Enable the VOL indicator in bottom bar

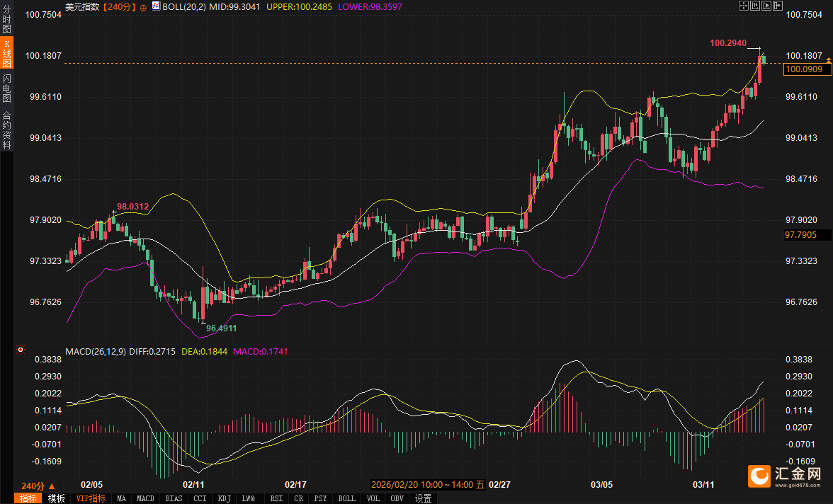(x=373, y=498)
